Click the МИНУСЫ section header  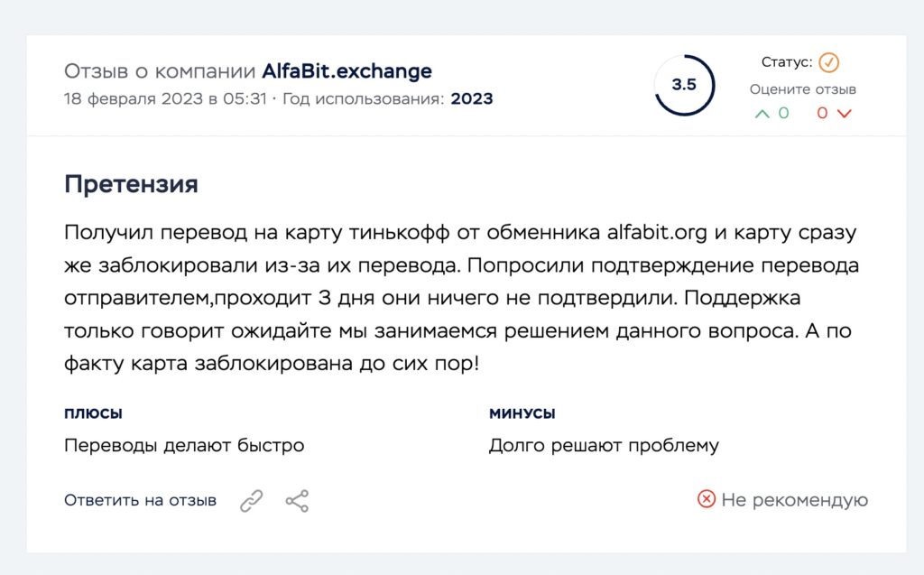point(522,413)
